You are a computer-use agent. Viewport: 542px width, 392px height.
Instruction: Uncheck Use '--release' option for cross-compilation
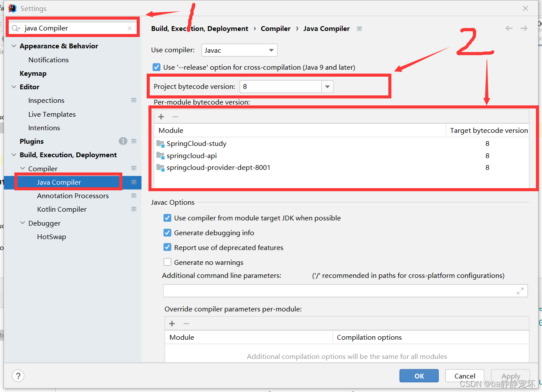pyautogui.click(x=156, y=67)
